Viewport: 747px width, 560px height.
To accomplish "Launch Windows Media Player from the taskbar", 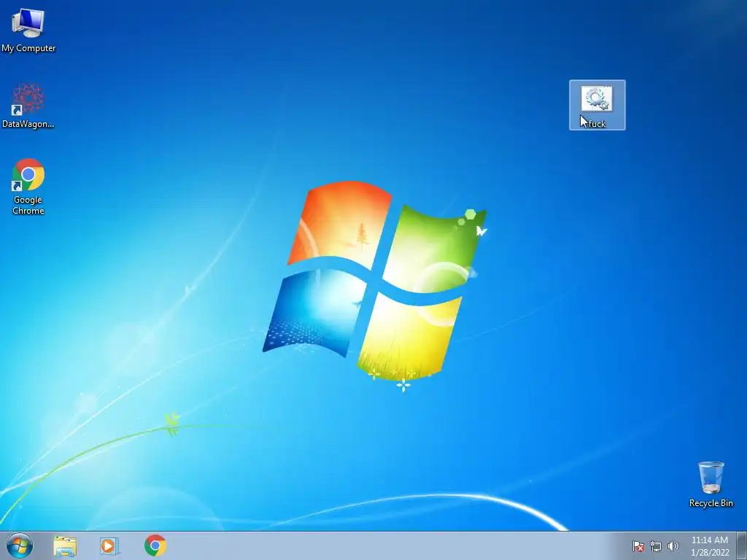I will click(109, 545).
